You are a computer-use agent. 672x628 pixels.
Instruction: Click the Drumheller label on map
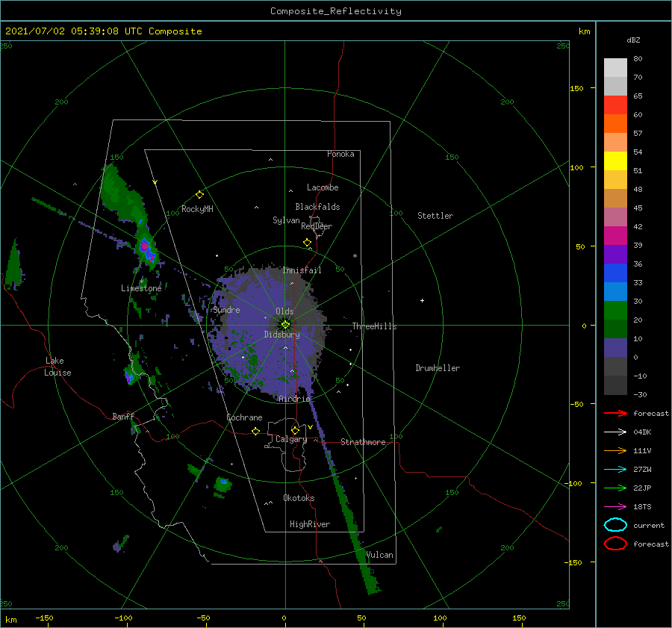[438, 368]
